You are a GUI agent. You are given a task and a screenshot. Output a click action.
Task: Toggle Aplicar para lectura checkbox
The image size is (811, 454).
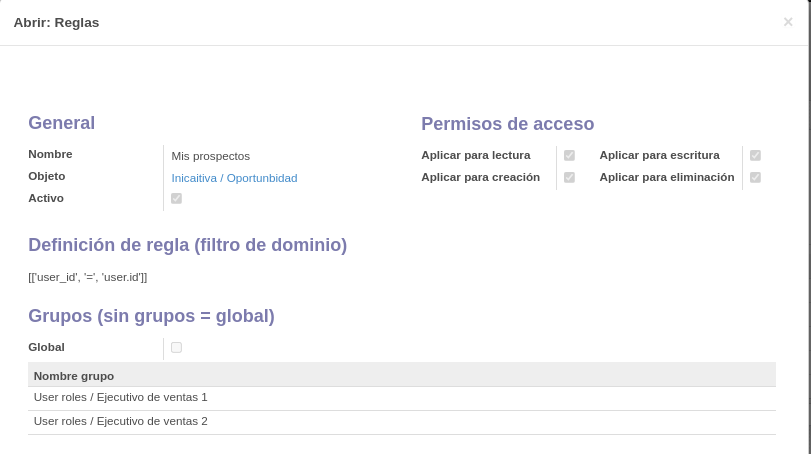tap(569, 156)
